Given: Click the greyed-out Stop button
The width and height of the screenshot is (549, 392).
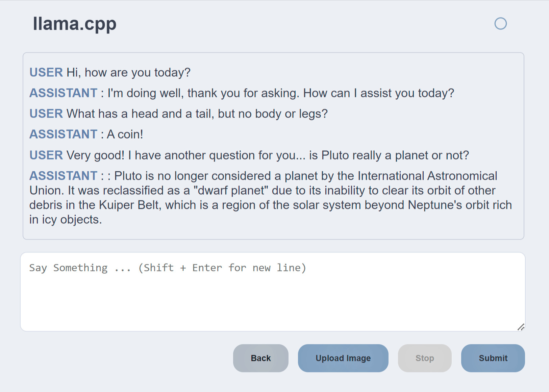Looking at the screenshot, I should click(x=425, y=358).
